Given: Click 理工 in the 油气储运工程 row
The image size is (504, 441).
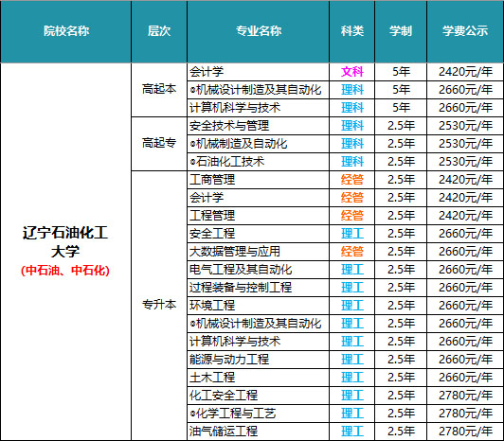Looking at the screenshot, I should 352,432.
